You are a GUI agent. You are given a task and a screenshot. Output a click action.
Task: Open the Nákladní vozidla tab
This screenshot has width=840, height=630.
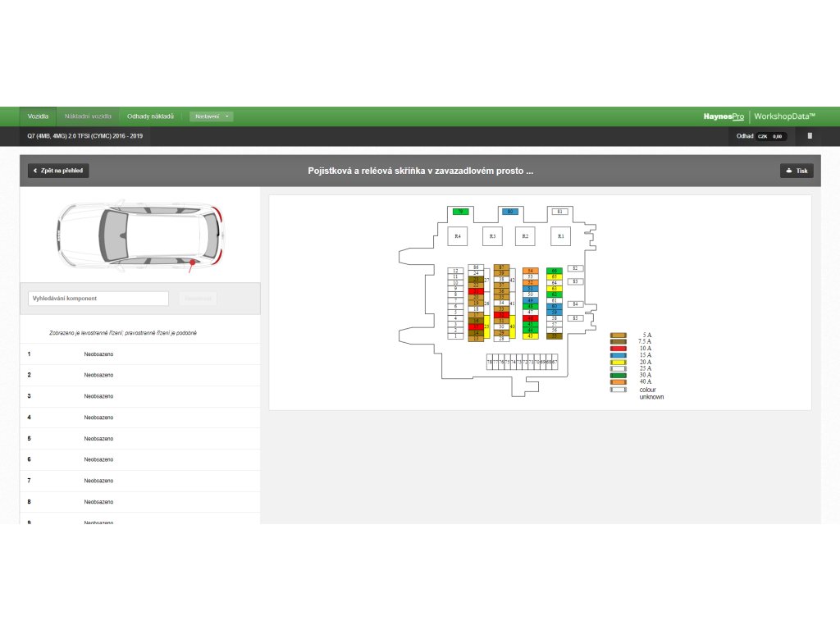coord(88,116)
